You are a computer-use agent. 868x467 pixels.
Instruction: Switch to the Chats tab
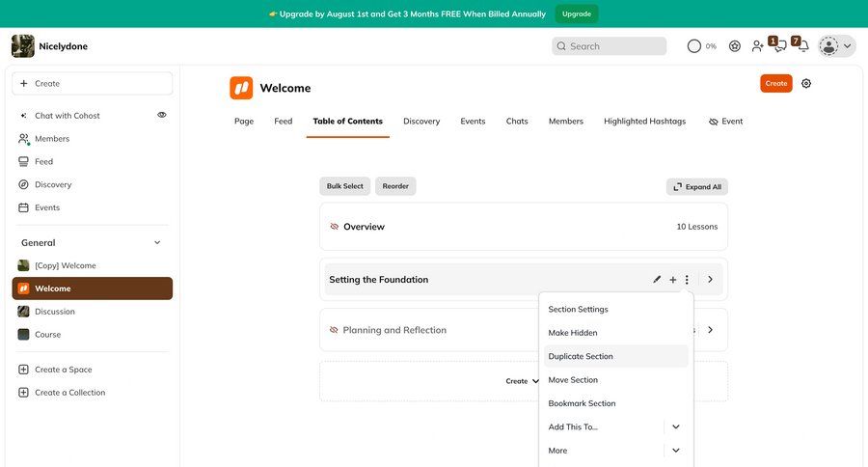coord(517,121)
